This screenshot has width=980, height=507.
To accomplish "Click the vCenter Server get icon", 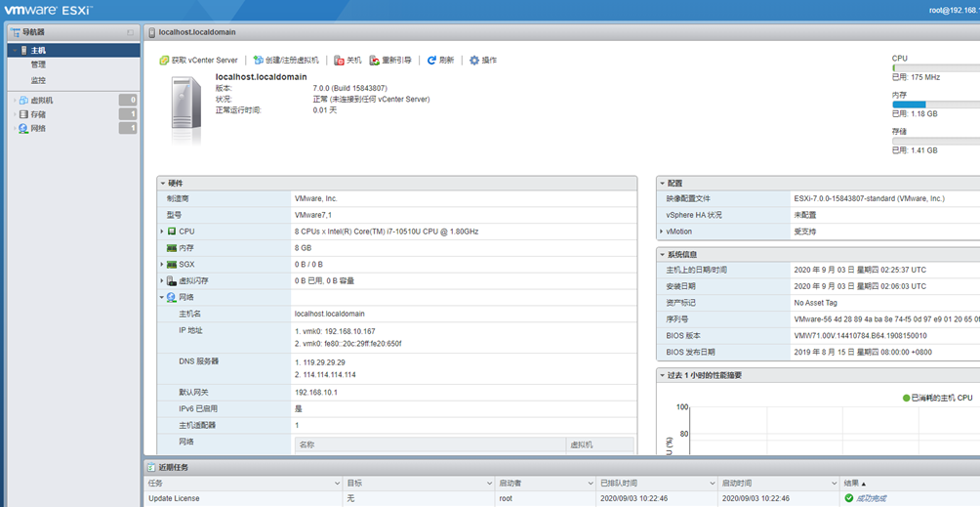I will (x=164, y=61).
